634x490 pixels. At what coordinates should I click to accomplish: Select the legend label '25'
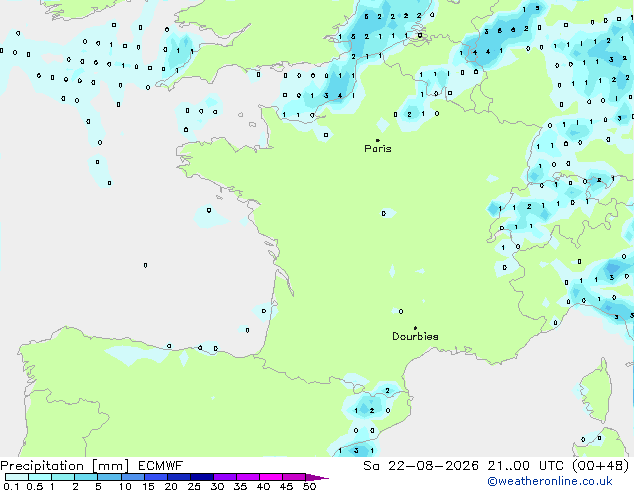click(x=194, y=486)
